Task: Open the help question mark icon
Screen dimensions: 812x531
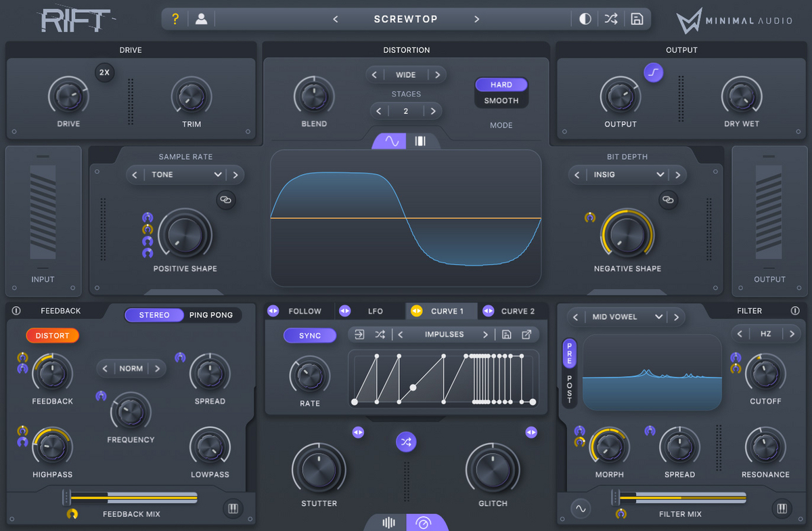Action: tap(175, 19)
